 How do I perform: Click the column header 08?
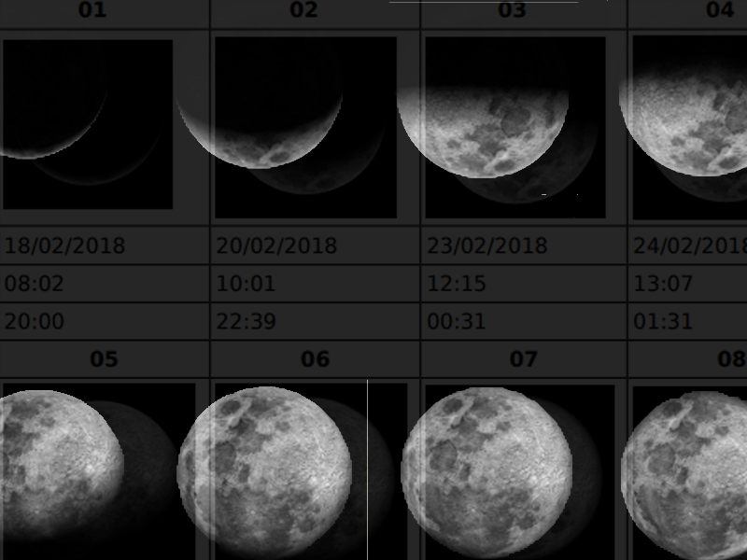(732, 359)
